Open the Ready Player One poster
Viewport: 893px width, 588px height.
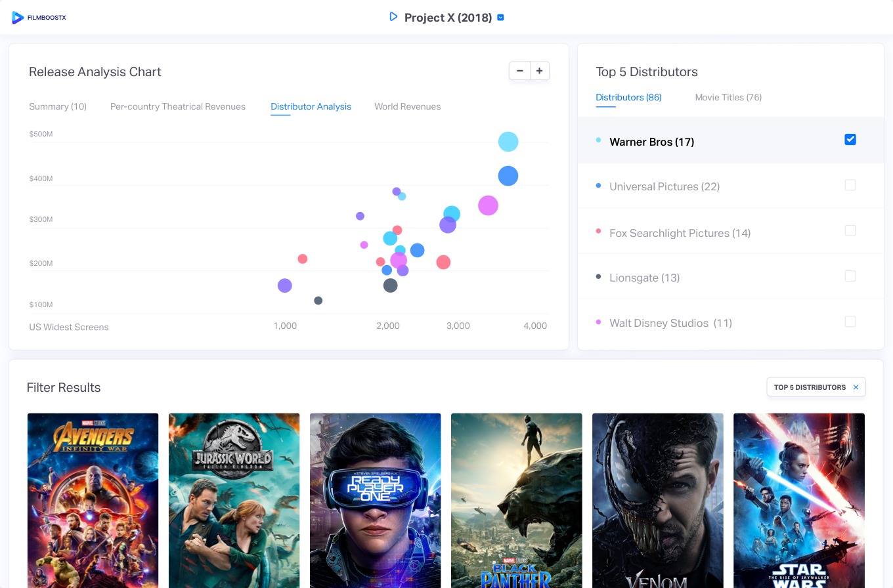[375, 500]
